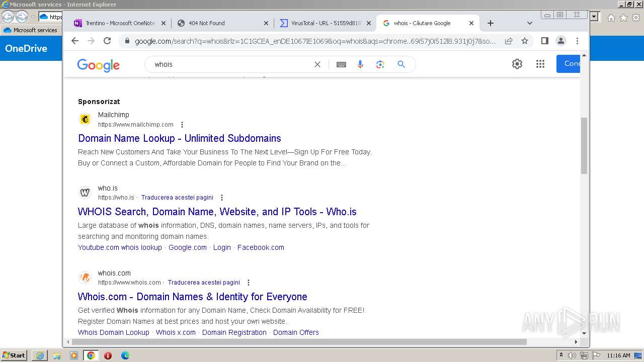The image size is (644, 362).
Task: Open Chrome from the taskbar
Action: tap(91, 355)
